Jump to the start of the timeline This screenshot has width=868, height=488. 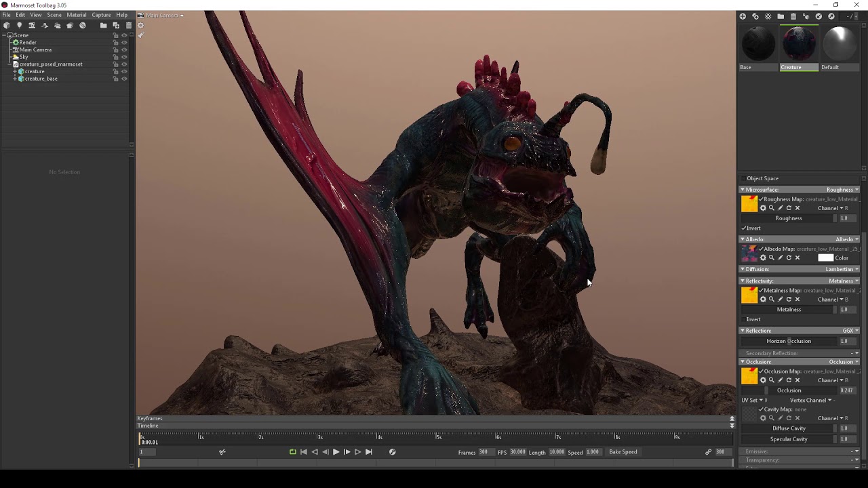pyautogui.click(x=303, y=452)
